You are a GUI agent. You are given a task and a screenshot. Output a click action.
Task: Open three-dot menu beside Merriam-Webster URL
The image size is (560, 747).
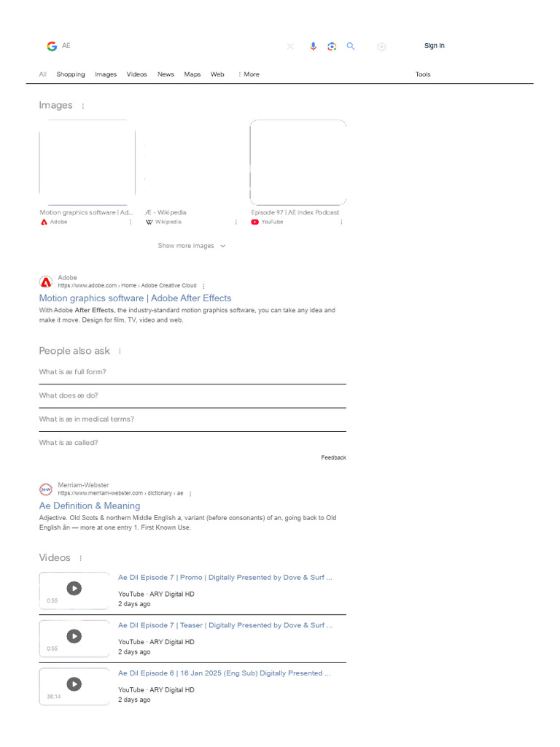tap(190, 494)
